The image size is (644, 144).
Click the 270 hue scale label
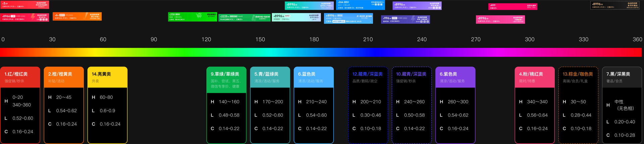(x=476, y=39)
